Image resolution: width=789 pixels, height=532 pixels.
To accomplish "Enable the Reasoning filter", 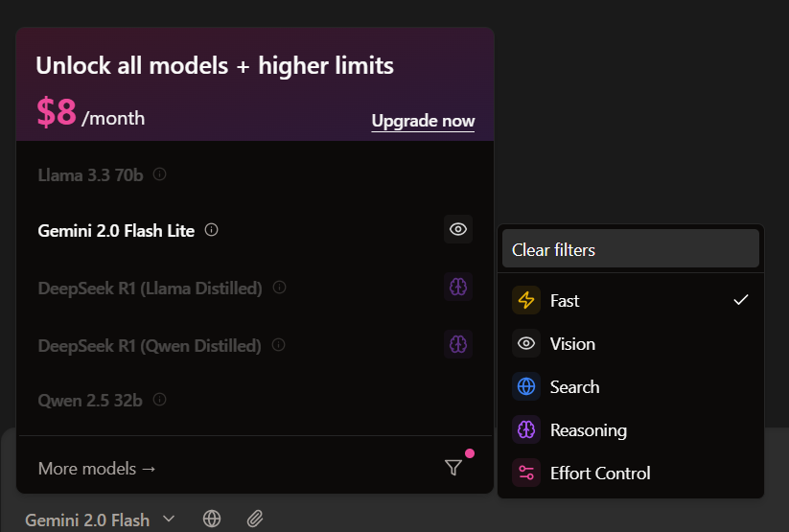I will tap(630, 430).
